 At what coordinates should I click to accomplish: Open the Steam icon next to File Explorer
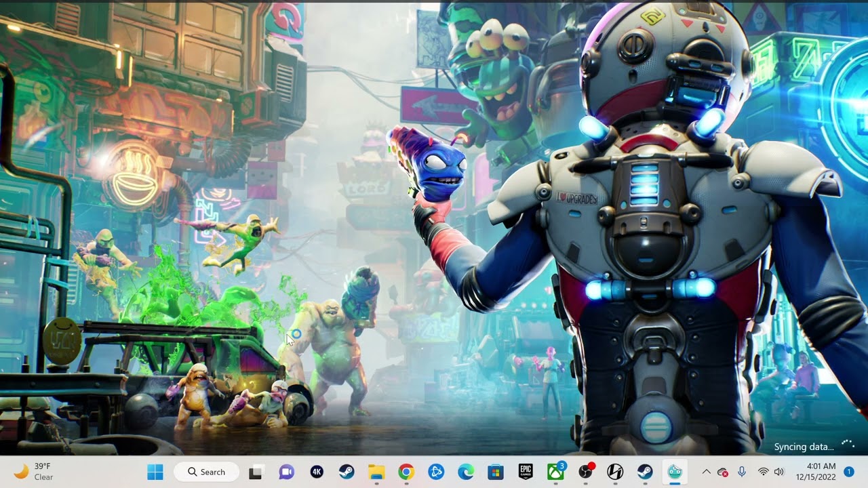pos(347,472)
